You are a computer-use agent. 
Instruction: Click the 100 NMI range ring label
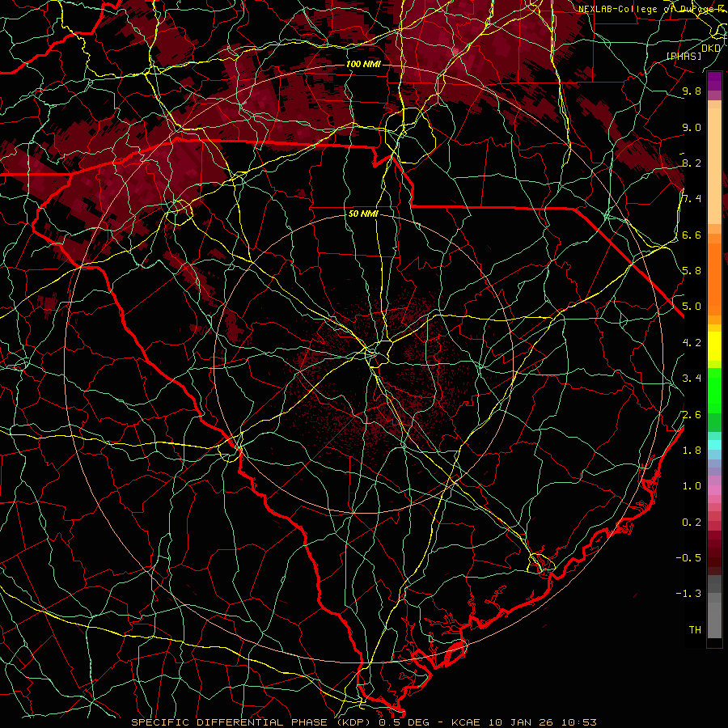pyautogui.click(x=363, y=64)
